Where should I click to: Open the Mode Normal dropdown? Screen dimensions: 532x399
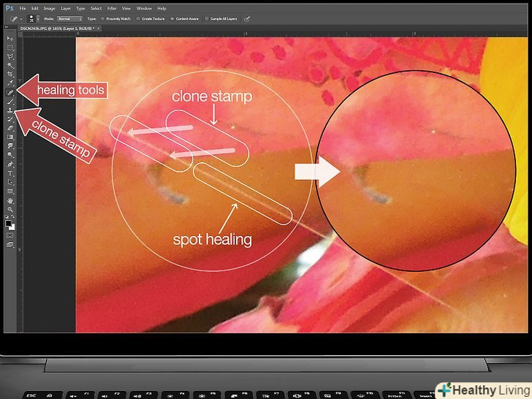pos(69,19)
